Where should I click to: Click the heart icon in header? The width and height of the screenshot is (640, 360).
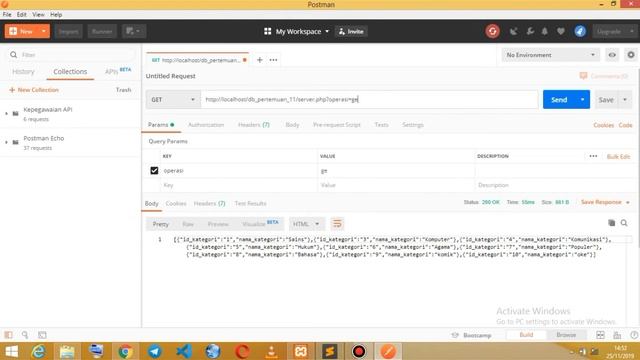(x=561, y=31)
